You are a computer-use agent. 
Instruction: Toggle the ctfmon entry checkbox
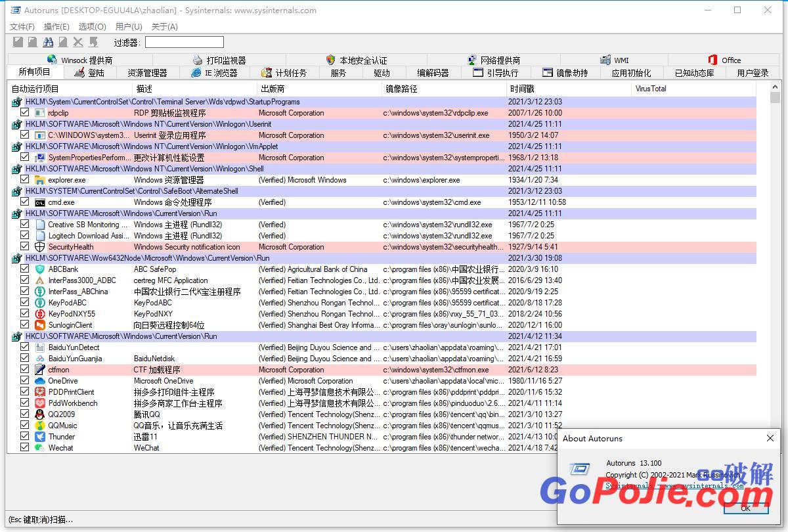(25, 370)
